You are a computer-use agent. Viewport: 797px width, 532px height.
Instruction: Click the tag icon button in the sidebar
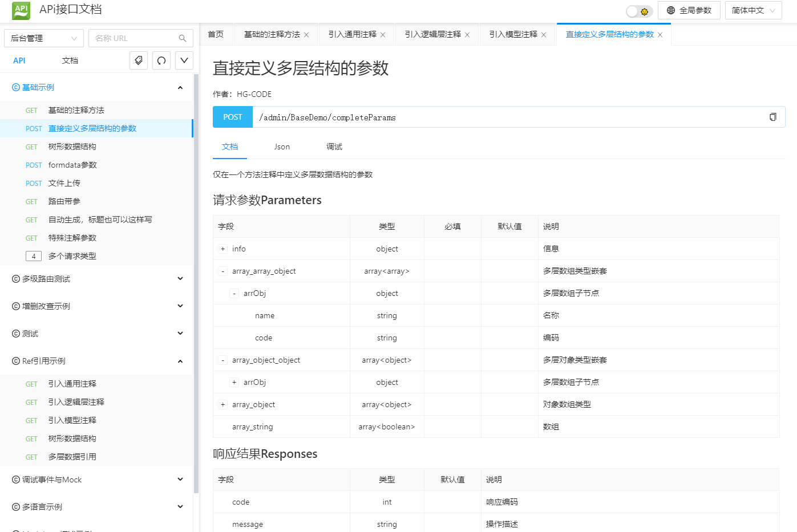click(x=139, y=60)
